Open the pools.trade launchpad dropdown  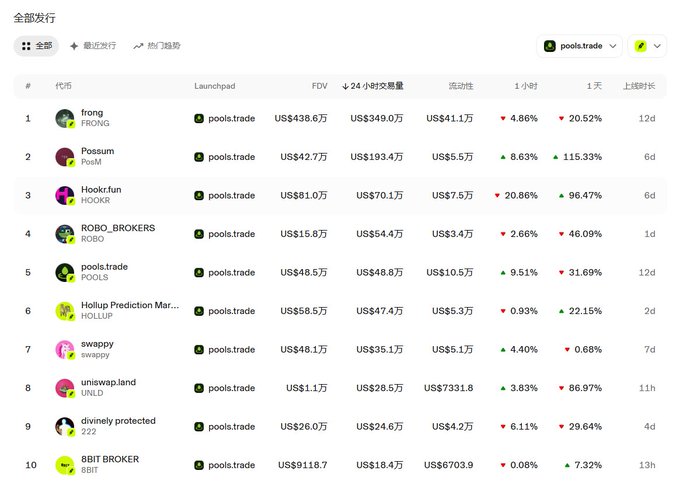point(579,46)
